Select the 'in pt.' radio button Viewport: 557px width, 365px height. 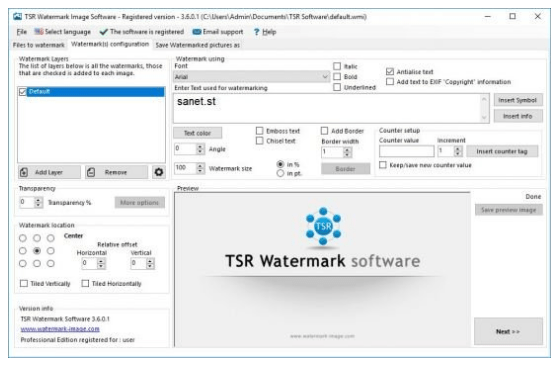280,173
